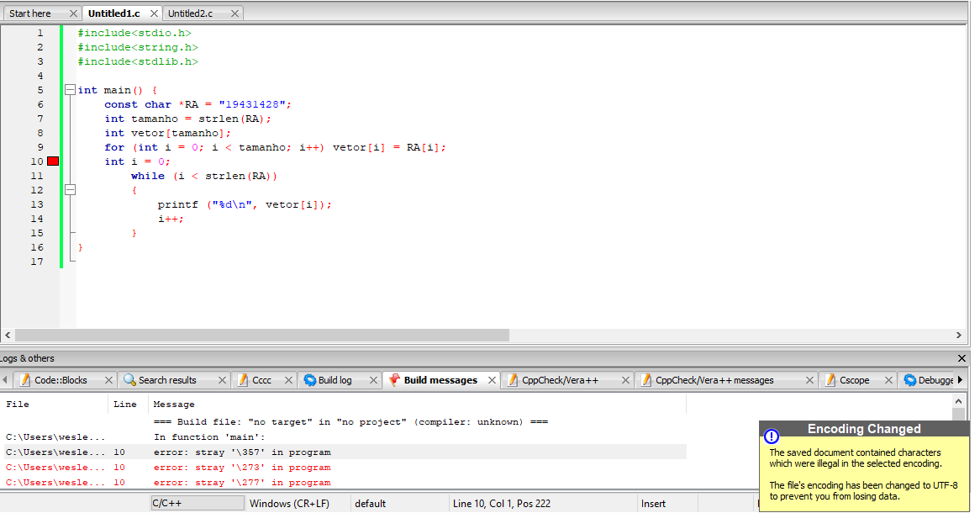Close the Search results log tab
Viewport: 980px width, 513px height.
pyautogui.click(x=222, y=380)
